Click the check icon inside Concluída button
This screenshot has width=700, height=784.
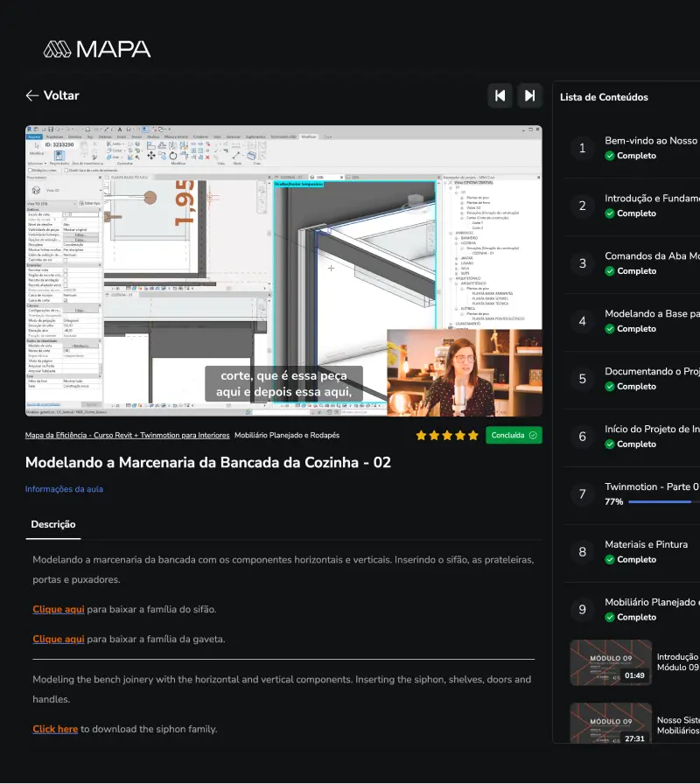533,435
